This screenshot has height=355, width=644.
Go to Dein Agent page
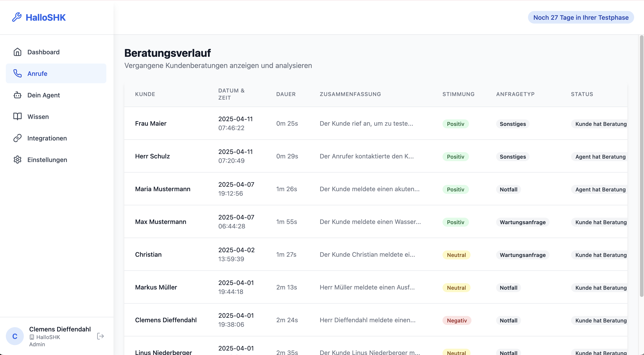(56, 95)
